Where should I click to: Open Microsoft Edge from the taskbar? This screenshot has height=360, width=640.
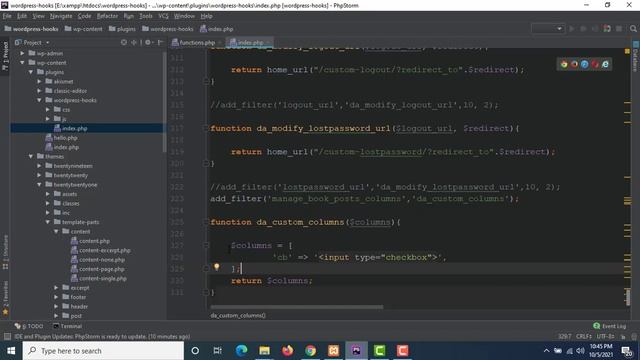coord(242,351)
